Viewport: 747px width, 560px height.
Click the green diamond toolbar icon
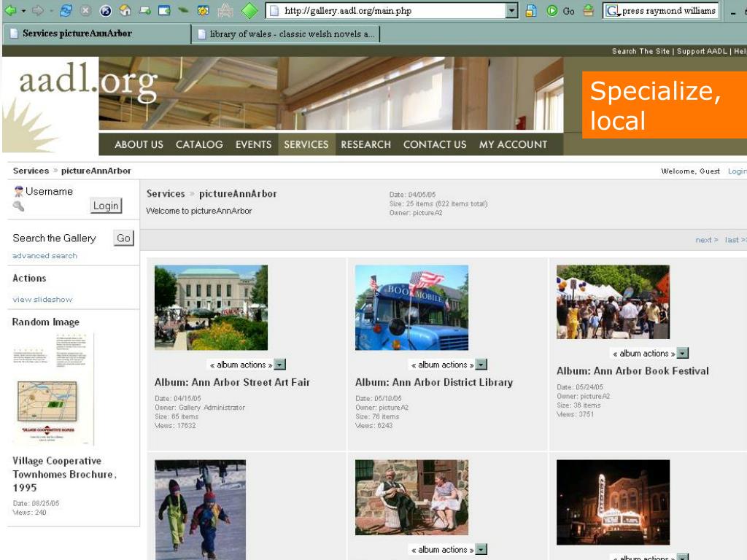pos(249,10)
